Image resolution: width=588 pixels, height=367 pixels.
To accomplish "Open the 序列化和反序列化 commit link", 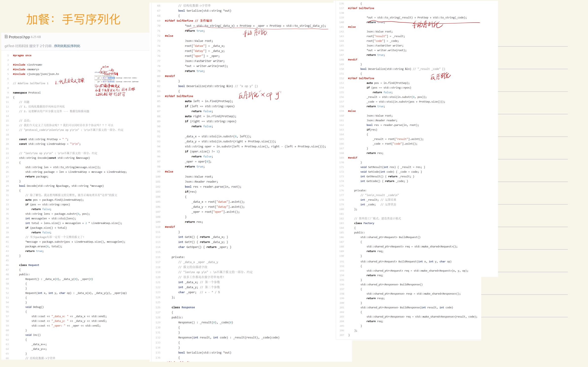I will pyautogui.click(x=67, y=46).
